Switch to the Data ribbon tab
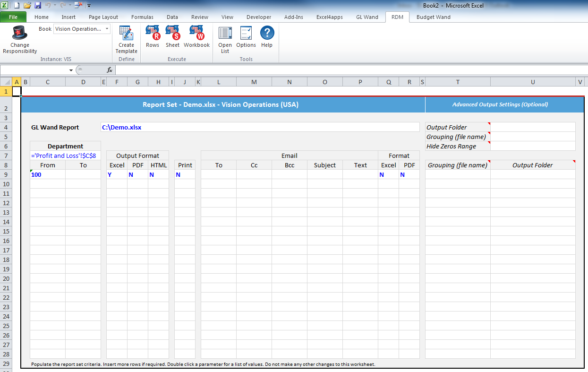This screenshot has height=372, width=588. (172, 17)
